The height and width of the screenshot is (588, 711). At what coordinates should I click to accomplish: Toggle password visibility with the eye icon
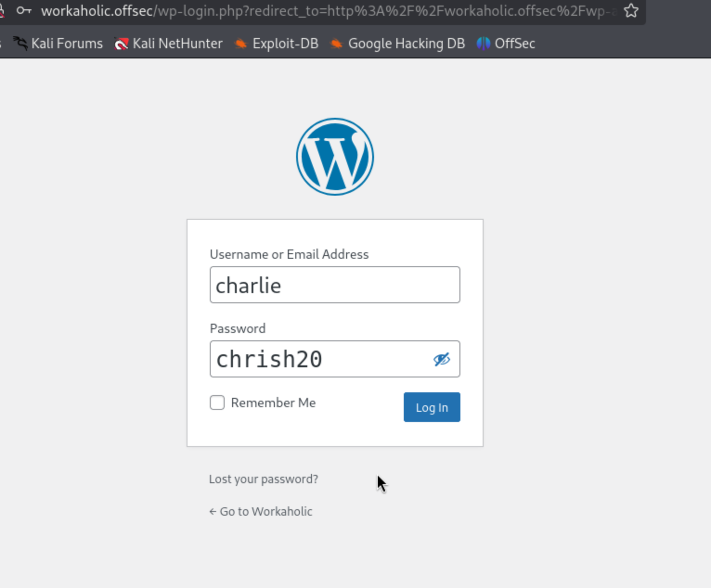tap(441, 359)
